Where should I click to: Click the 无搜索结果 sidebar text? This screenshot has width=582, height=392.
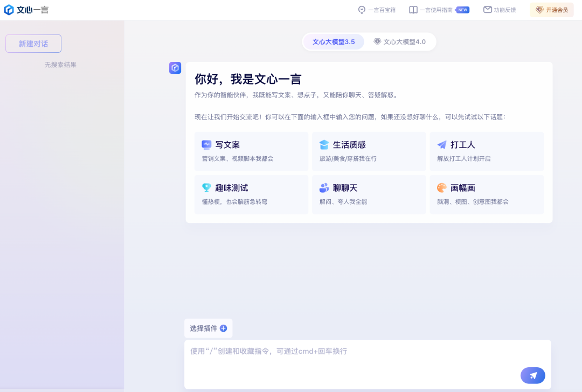pyautogui.click(x=60, y=65)
